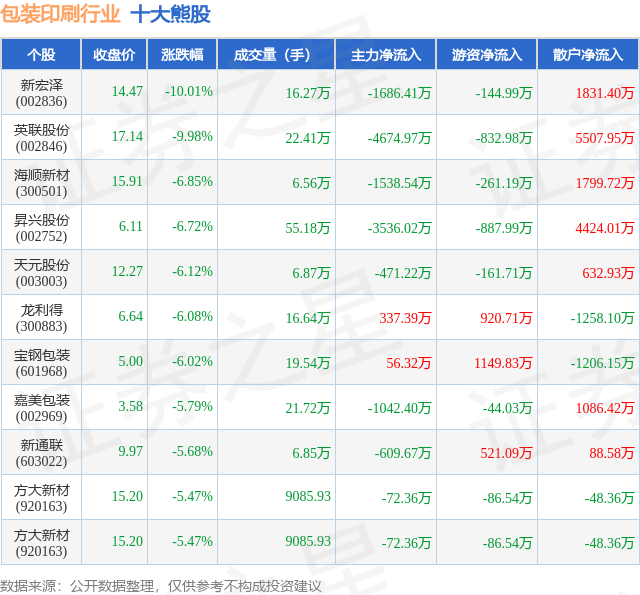
Task: Click retail inflow -1258.10万
Action: click(602, 318)
